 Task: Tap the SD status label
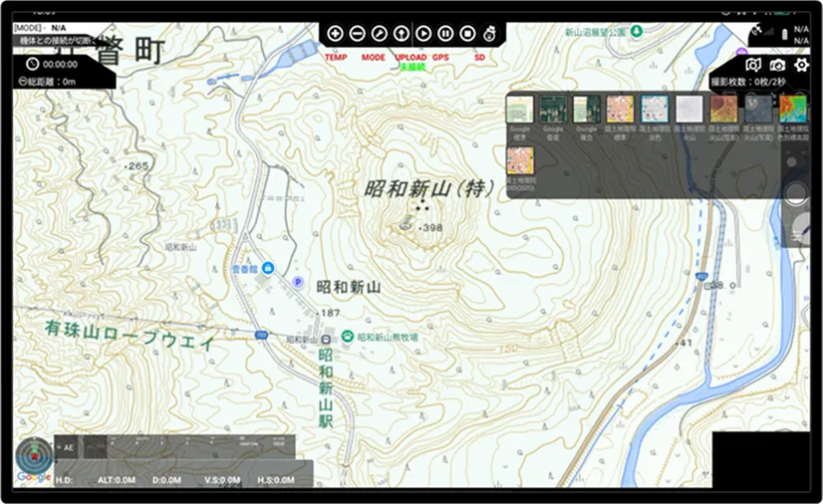(479, 57)
